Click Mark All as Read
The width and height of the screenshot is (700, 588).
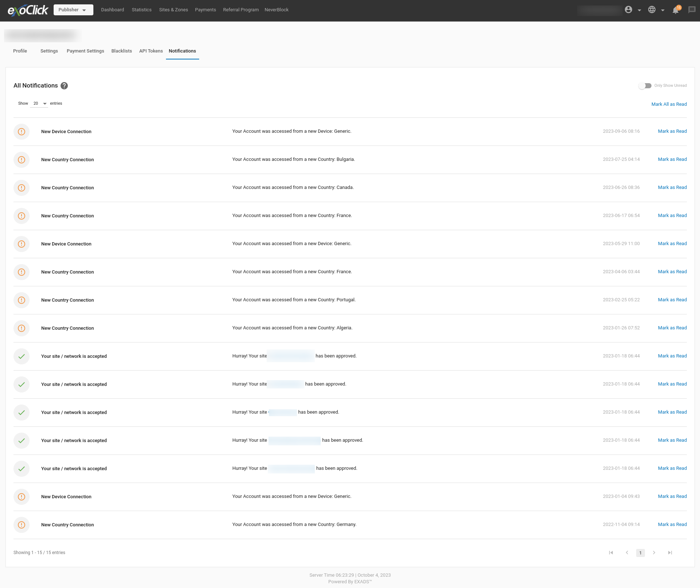[x=669, y=104]
